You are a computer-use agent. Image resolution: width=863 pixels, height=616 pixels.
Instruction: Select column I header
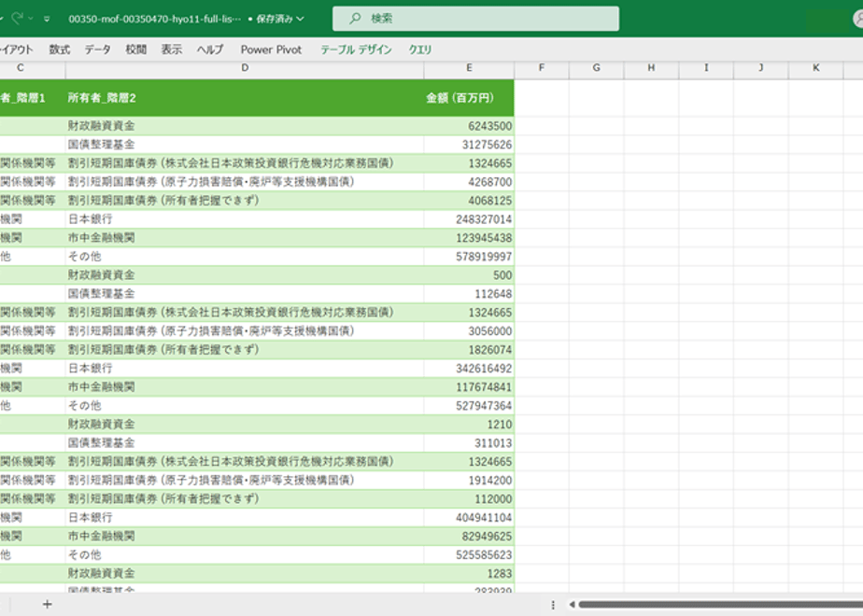pos(706,67)
